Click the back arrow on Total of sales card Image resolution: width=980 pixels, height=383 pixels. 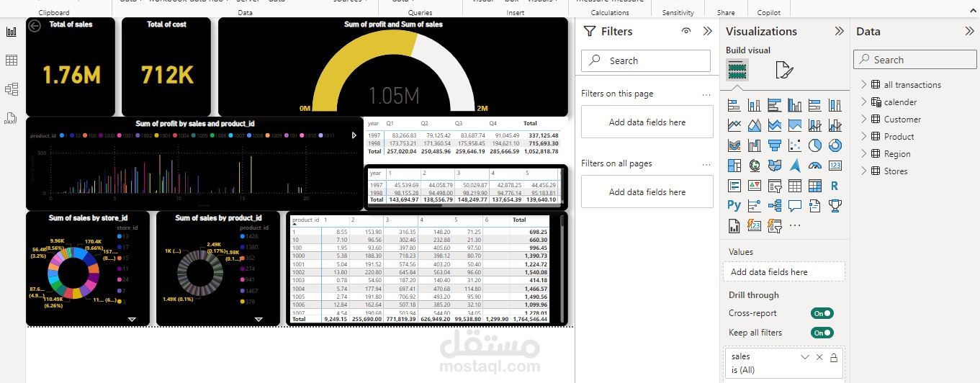(x=35, y=26)
